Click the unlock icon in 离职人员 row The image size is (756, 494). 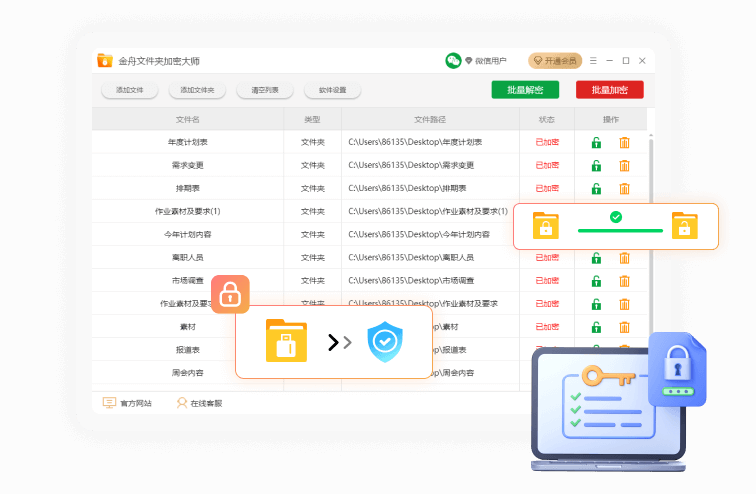click(x=596, y=258)
